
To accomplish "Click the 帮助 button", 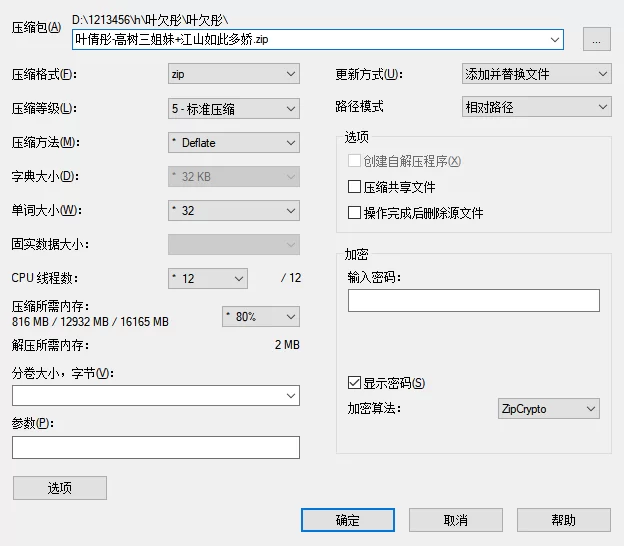I will (564, 520).
